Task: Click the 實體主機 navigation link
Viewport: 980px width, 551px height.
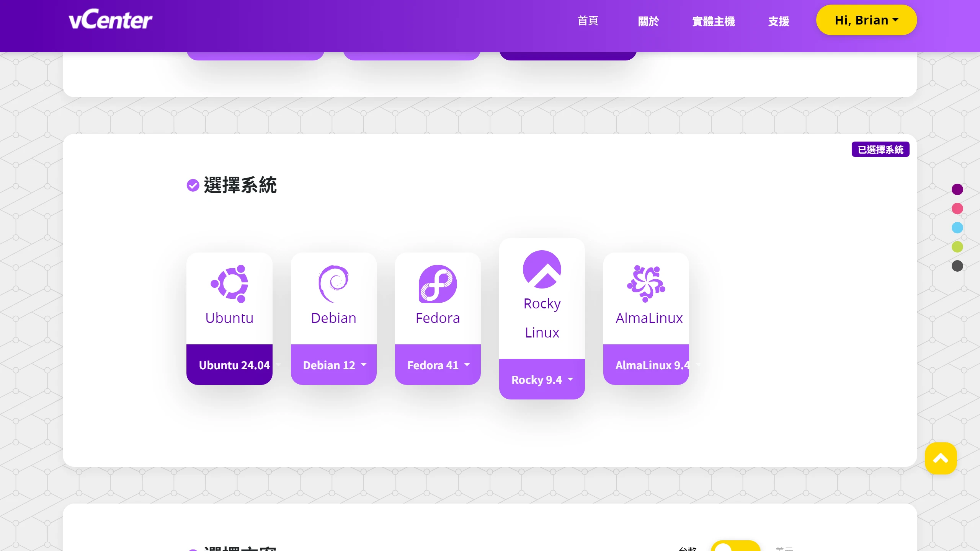Action: pyautogui.click(x=713, y=21)
